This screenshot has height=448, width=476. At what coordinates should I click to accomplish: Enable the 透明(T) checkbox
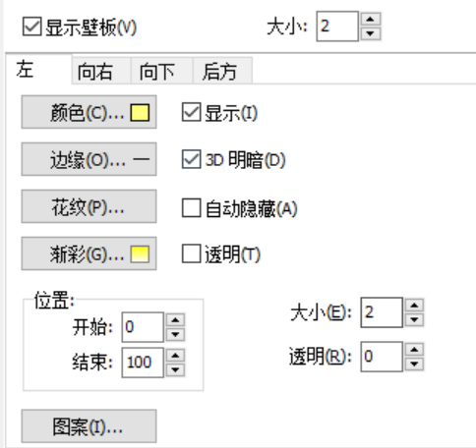pos(191,253)
